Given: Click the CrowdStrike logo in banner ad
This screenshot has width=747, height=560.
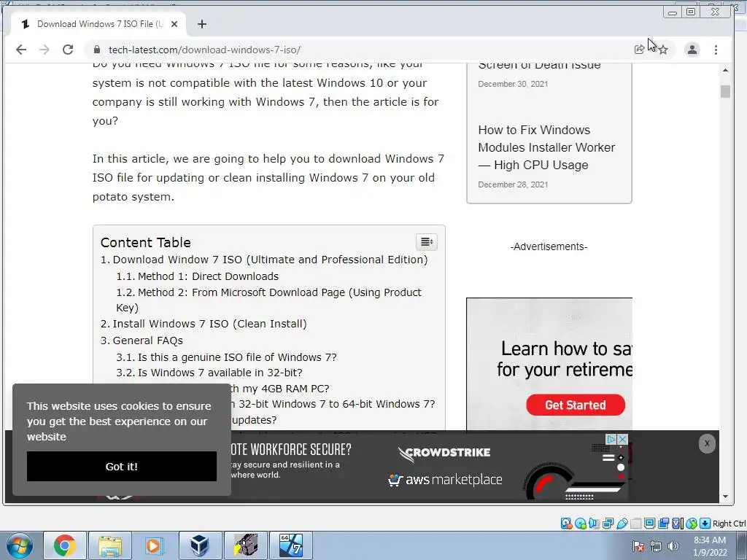Looking at the screenshot, I should [444, 454].
